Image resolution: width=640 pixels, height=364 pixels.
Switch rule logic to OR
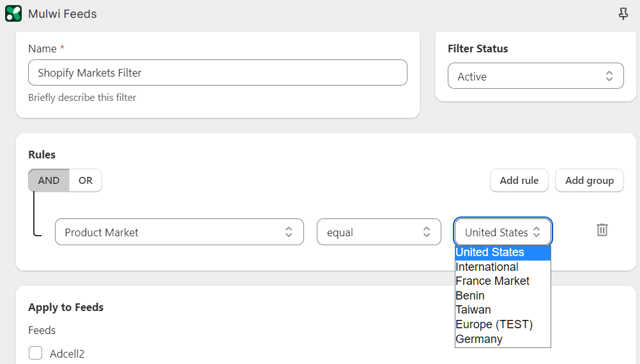[x=86, y=180]
